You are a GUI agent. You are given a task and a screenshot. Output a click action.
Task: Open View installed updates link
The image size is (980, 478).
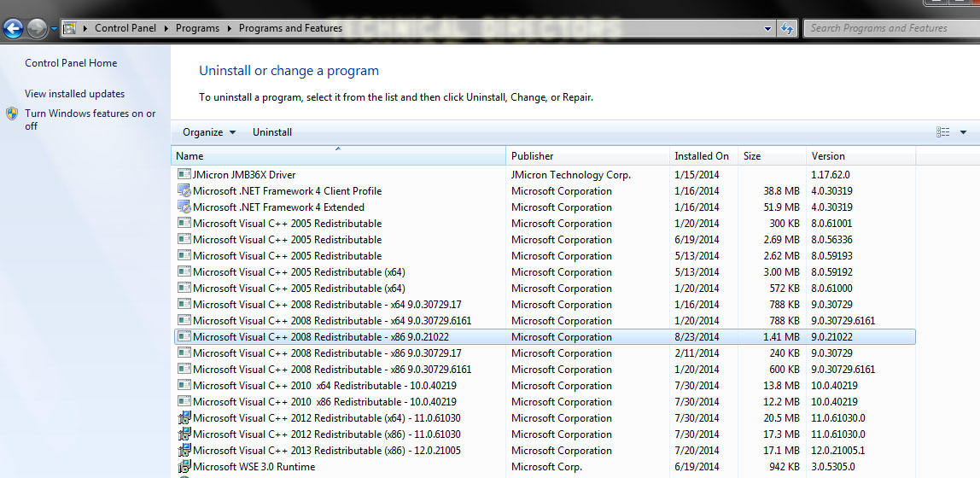74,94
